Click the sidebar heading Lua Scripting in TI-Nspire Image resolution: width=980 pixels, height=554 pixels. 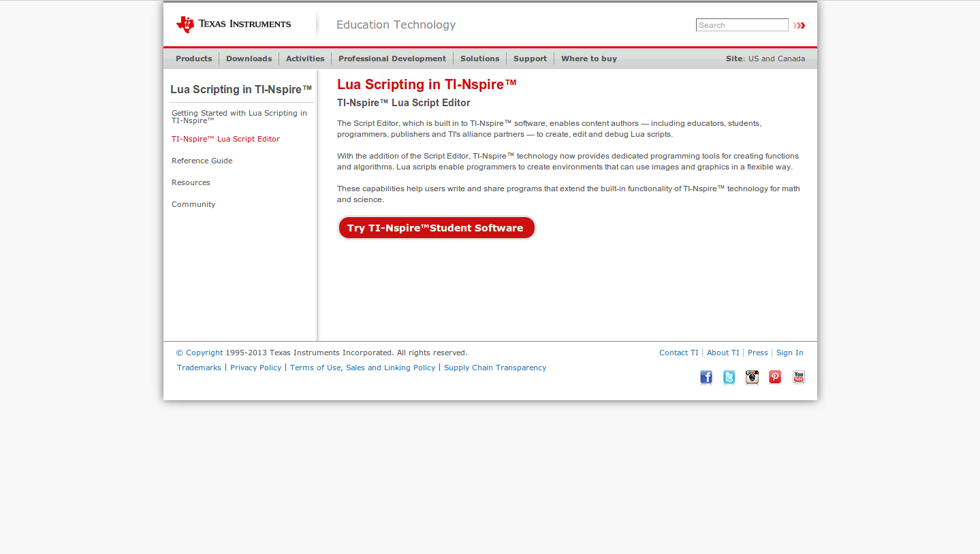[x=241, y=89]
